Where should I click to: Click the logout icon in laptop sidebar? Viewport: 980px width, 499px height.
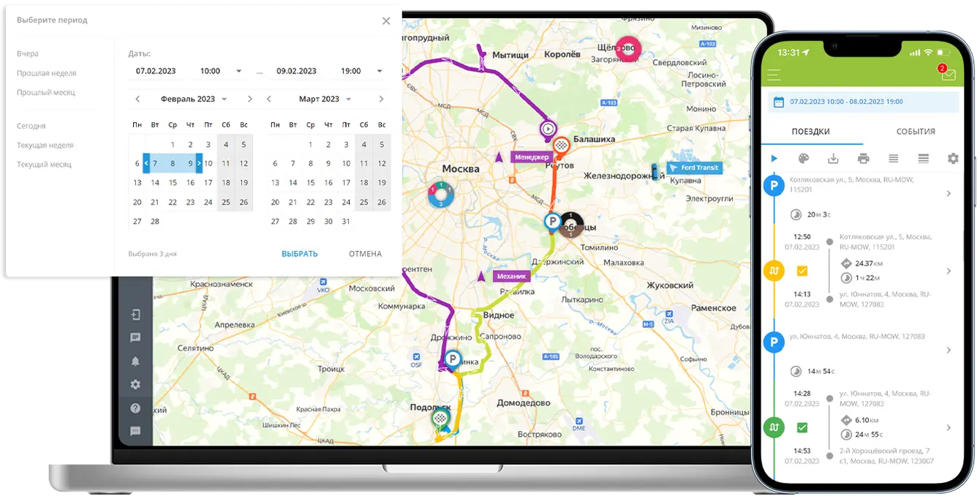pos(135,315)
